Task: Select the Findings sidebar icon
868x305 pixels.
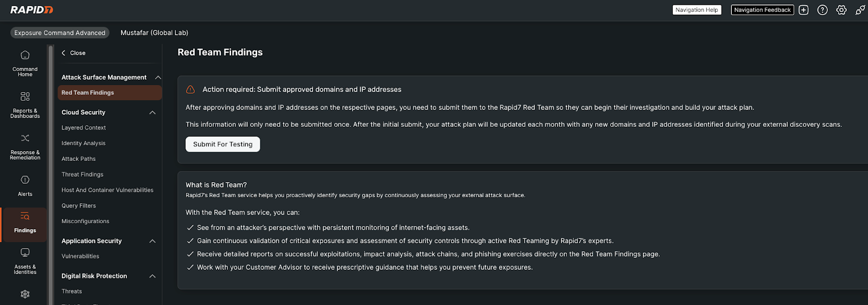Action: (25, 223)
